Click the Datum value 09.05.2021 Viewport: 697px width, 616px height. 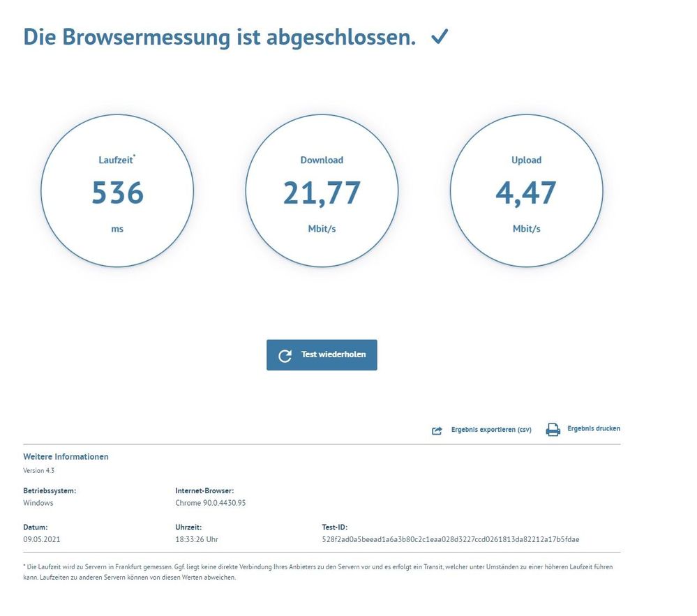(x=42, y=539)
